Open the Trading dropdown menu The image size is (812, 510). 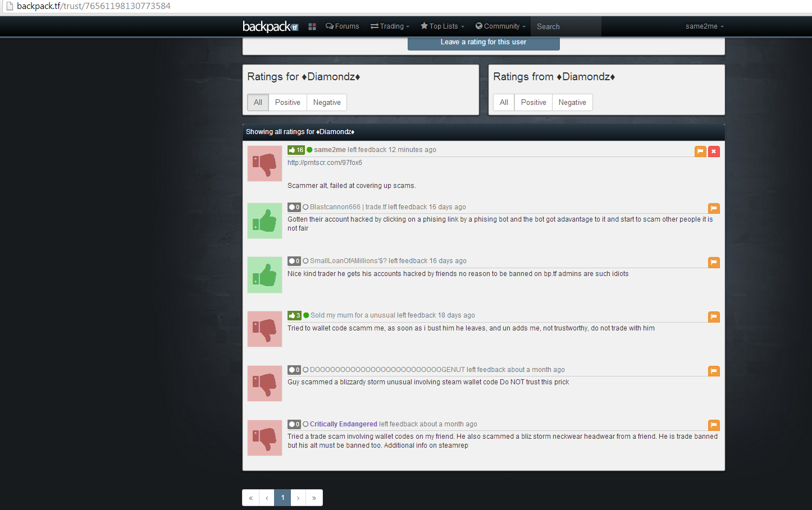pyautogui.click(x=390, y=26)
